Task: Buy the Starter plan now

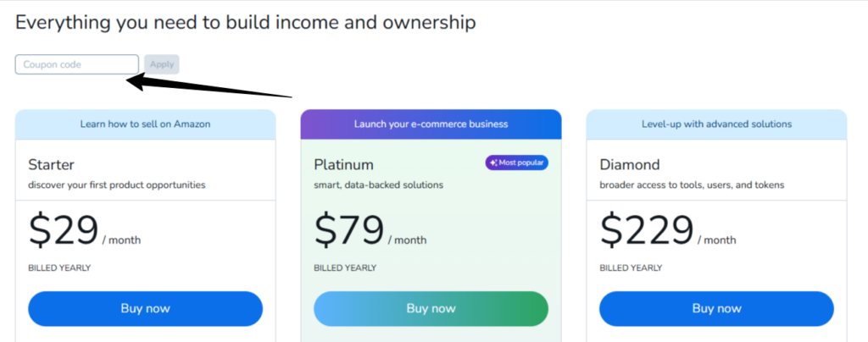Action: coord(145,308)
